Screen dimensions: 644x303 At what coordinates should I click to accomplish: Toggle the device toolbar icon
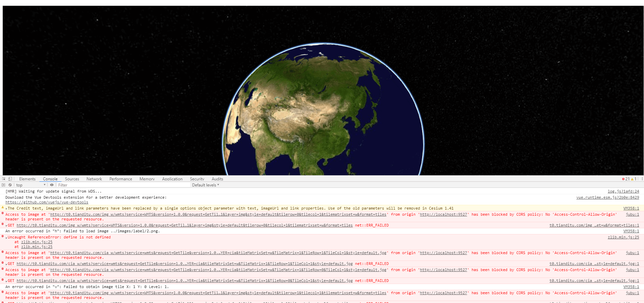pyautogui.click(x=10, y=179)
